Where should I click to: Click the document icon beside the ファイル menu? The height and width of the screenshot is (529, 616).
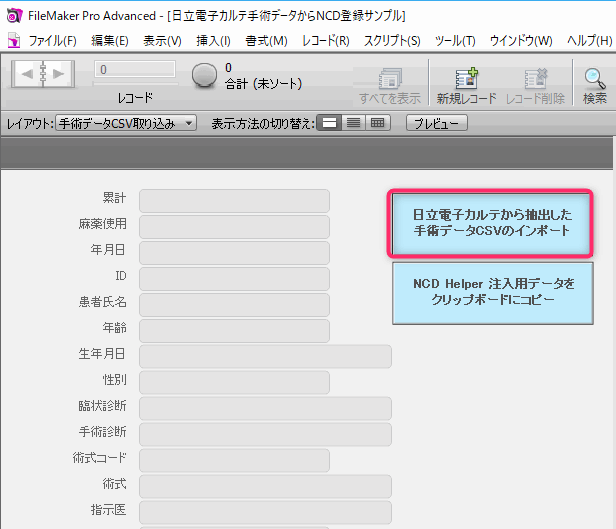pyautogui.click(x=14, y=40)
